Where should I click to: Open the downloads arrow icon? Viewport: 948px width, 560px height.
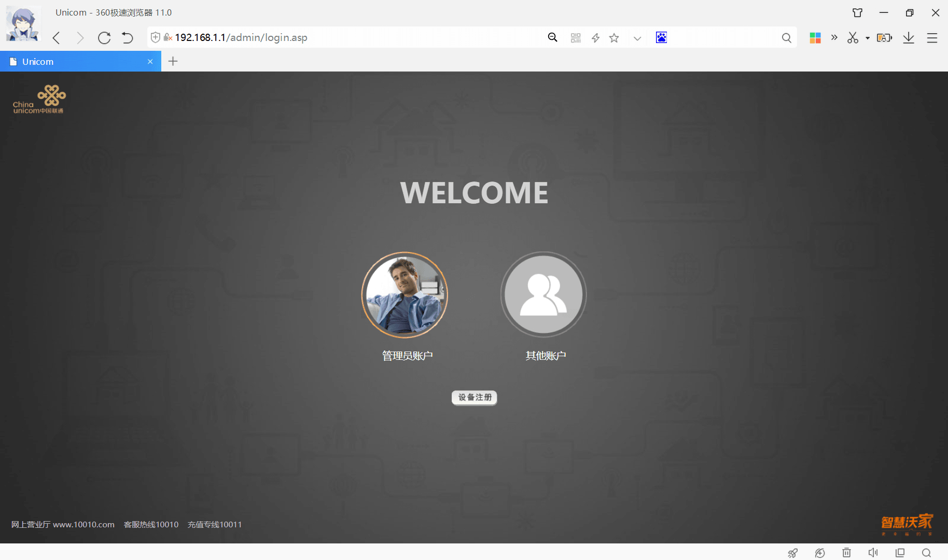click(909, 38)
